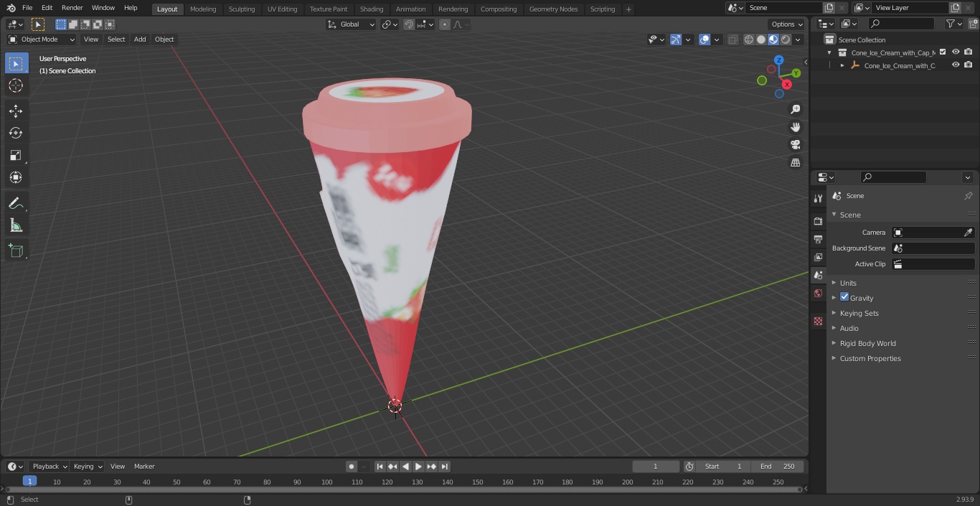
Task: Toggle viewport overlays
Action: tap(705, 39)
